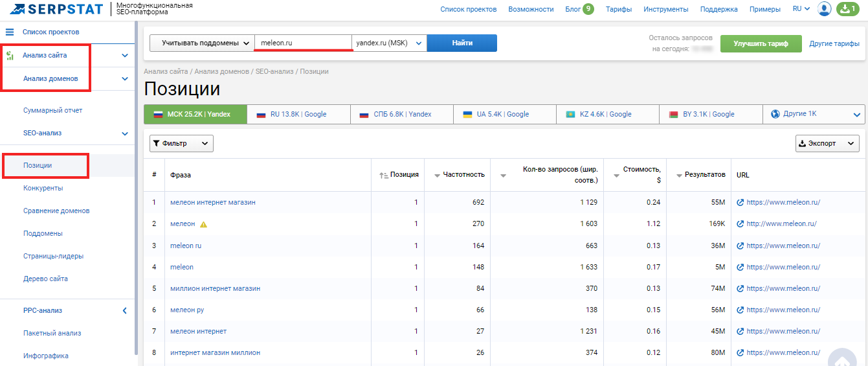Click the globe icon in Другие 1K tab
The height and width of the screenshot is (366, 868).
(x=775, y=114)
